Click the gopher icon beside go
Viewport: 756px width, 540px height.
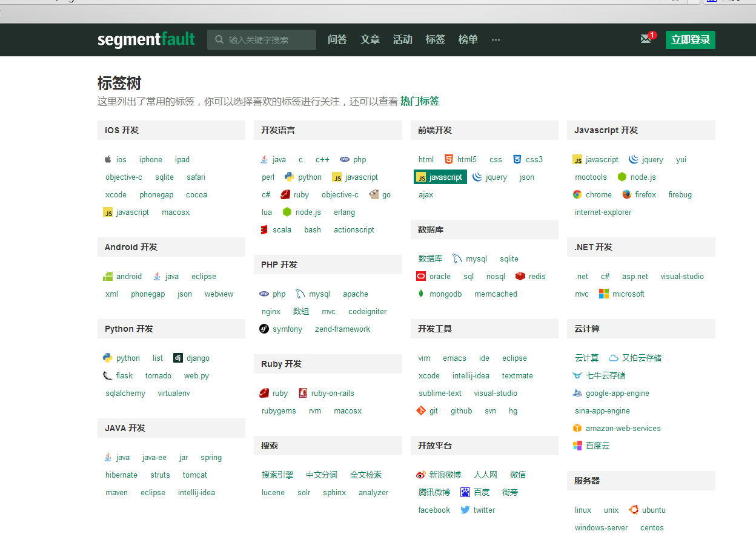pyautogui.click(x=374, y=194)
